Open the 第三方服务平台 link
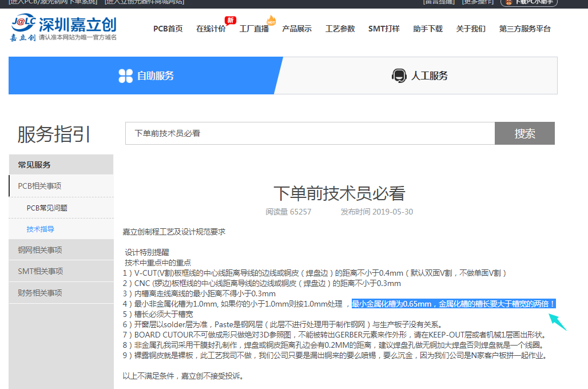588x389 pixels. pos(525,29)
